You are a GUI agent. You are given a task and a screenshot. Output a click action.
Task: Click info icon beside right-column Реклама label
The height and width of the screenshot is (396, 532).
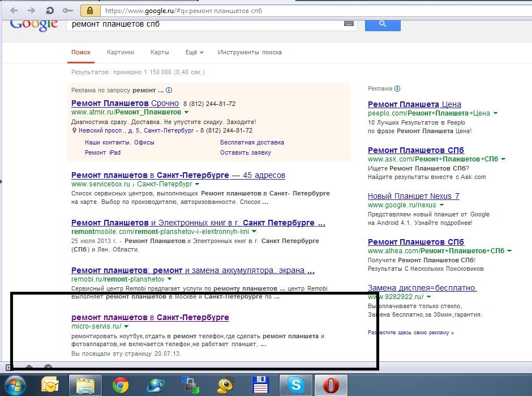point(397,88)
